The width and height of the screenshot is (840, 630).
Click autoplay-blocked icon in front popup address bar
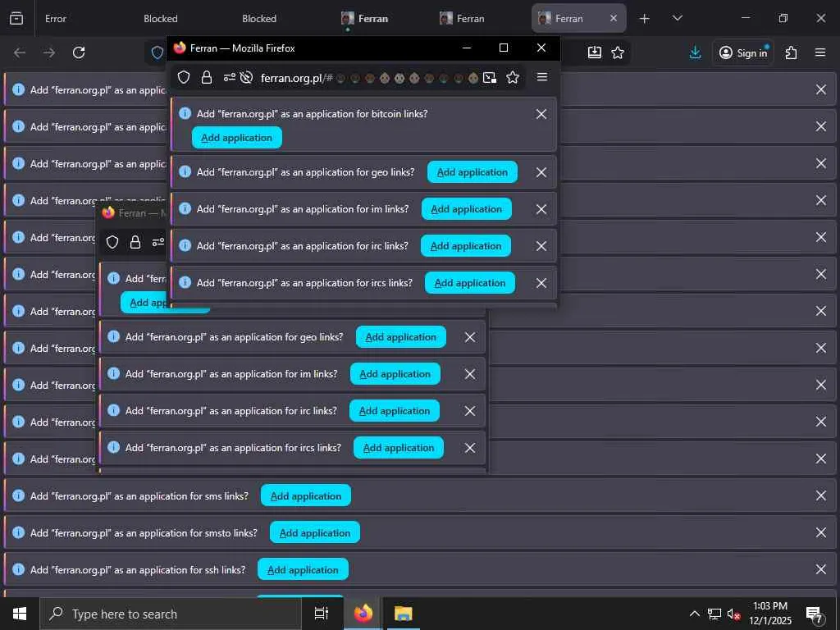pos(246,78)
